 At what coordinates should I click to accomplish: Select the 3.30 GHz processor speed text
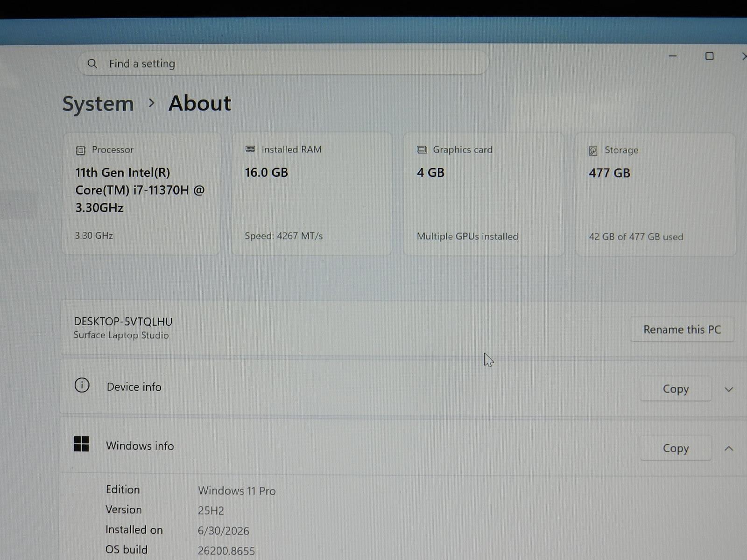(94, 236)
